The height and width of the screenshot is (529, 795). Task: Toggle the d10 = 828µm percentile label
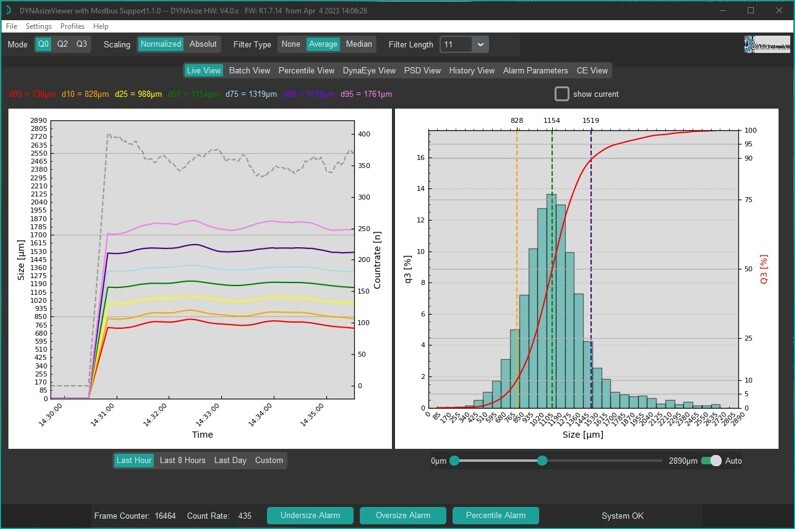click(85, 94)
